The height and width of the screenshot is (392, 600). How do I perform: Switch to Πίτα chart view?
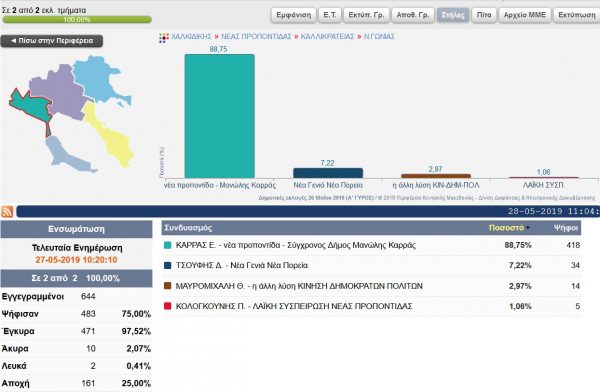pos(484,15)
